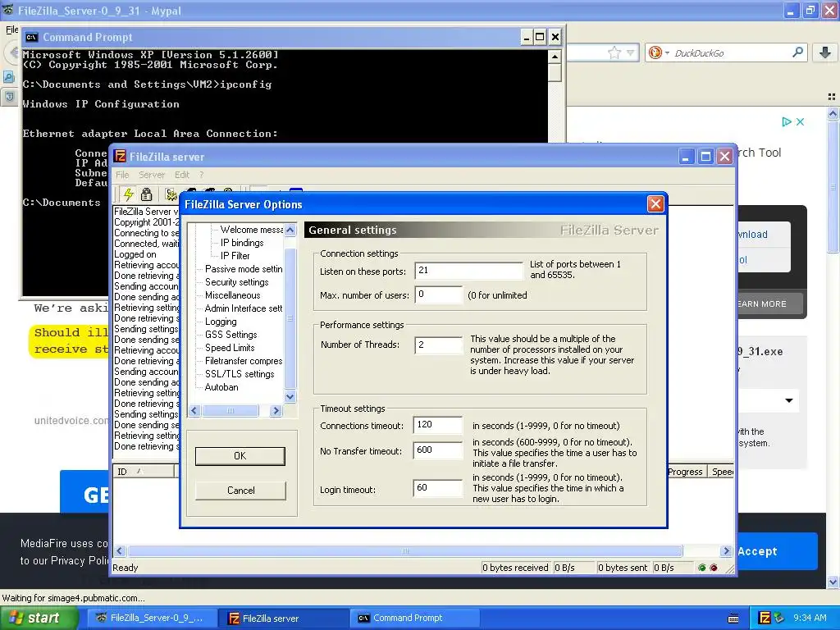
Task: Select SSL/TLS settings in options tree
Action: [240, 374]
